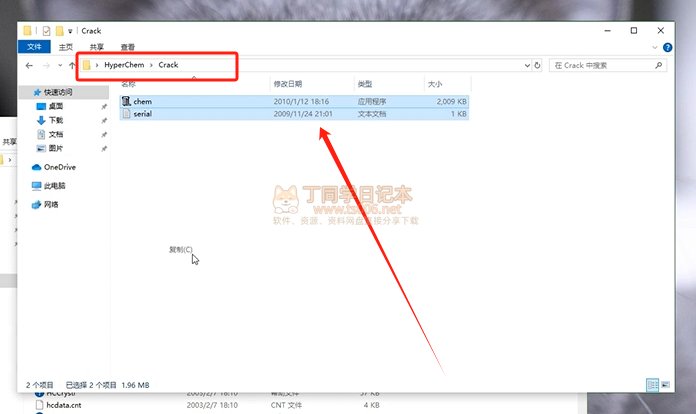Open Explorer help question icon
Screen dimensions: 696x414
click(667, 47)
